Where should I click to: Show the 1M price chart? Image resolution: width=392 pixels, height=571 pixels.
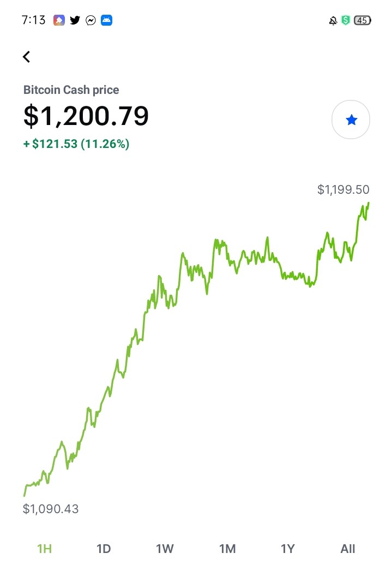pos(228,549)
